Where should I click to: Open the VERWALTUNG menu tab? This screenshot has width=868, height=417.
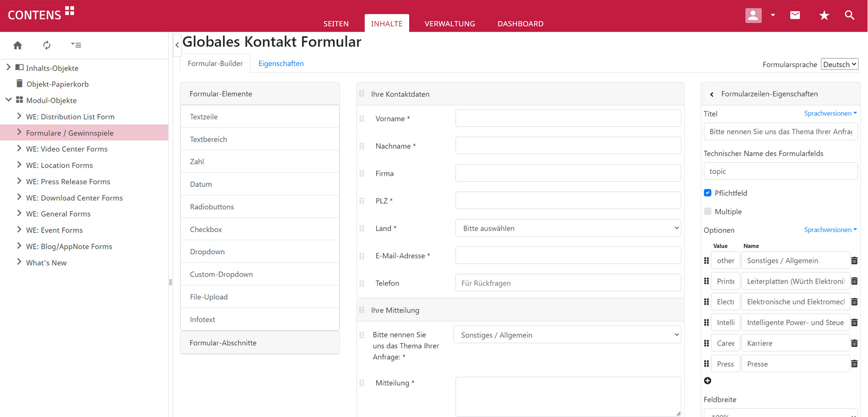click(449, 24)
